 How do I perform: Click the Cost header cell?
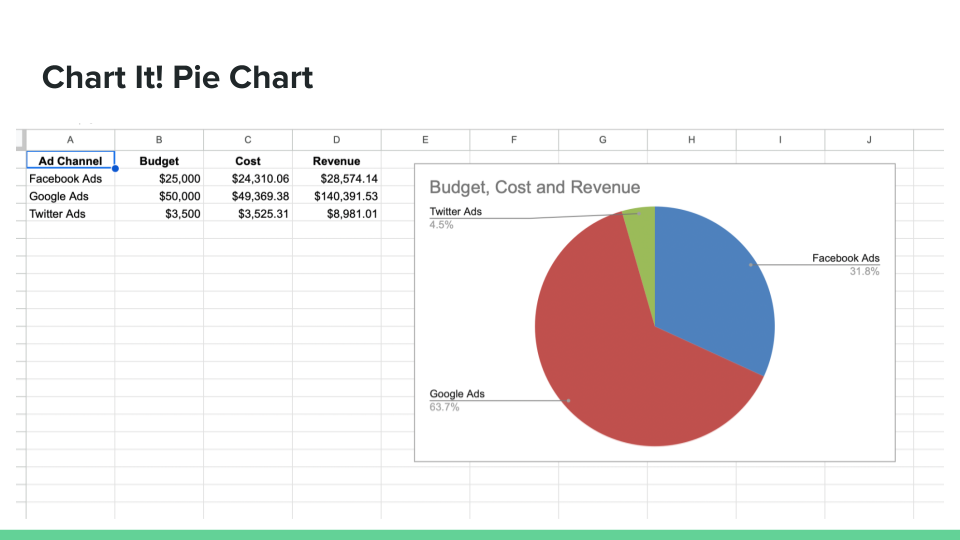point(248,160)
